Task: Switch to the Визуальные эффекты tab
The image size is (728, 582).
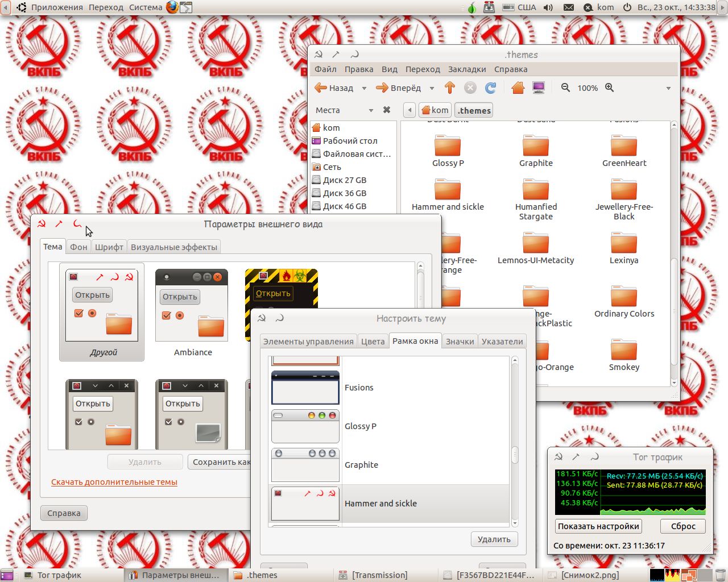Action: click(174, 247)
